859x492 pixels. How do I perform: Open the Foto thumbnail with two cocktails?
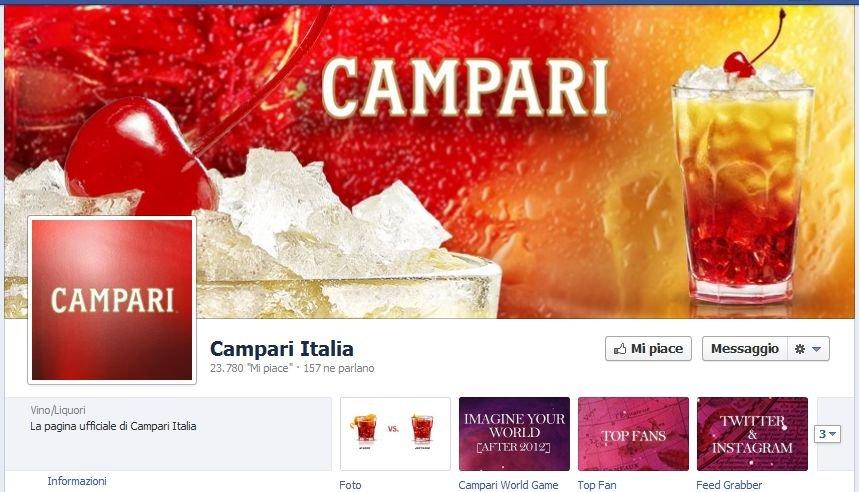coord(395,434)
